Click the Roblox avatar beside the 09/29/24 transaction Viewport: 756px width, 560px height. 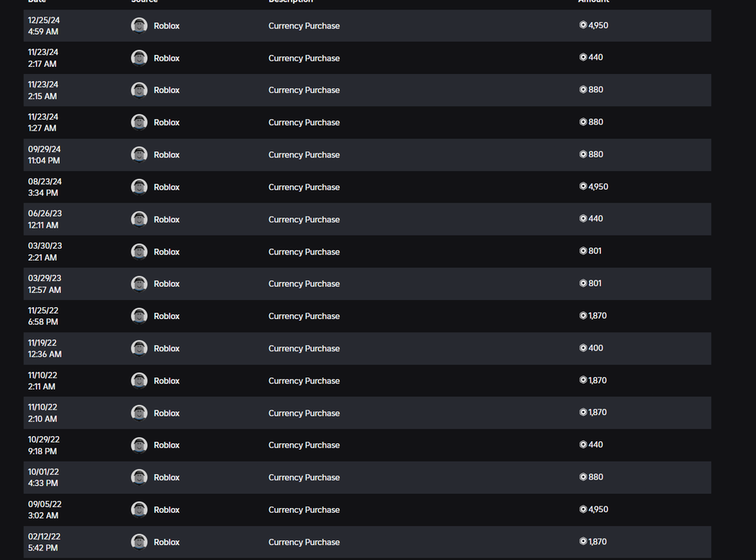(139, 155)
